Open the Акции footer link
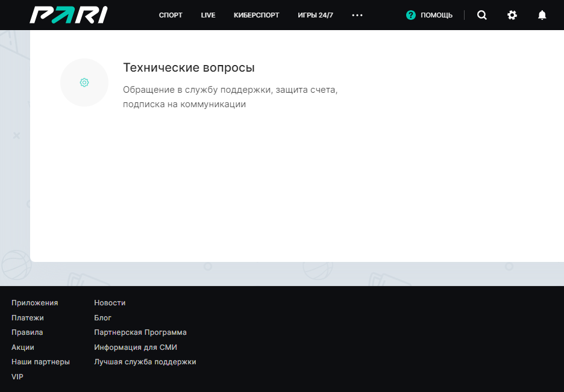Image resolution: width=564 pixels, height=392 pixels. click(x=23, y=347)
